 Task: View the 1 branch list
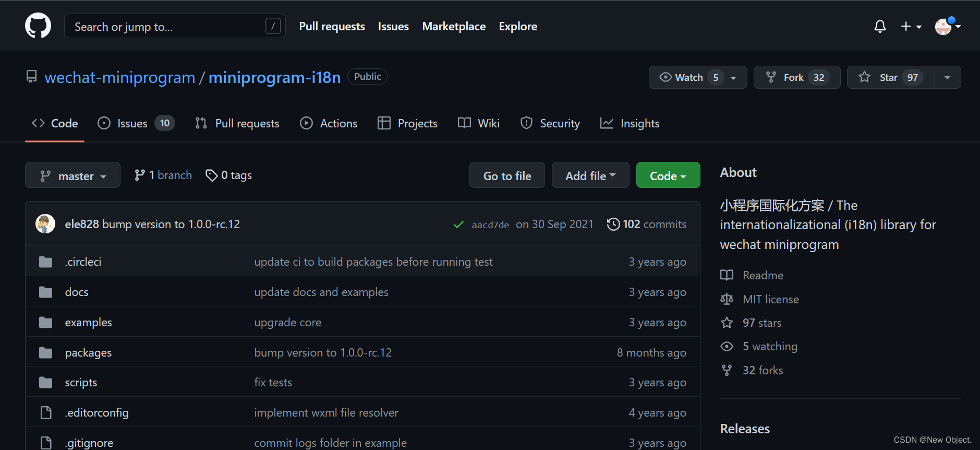[163, 175]
